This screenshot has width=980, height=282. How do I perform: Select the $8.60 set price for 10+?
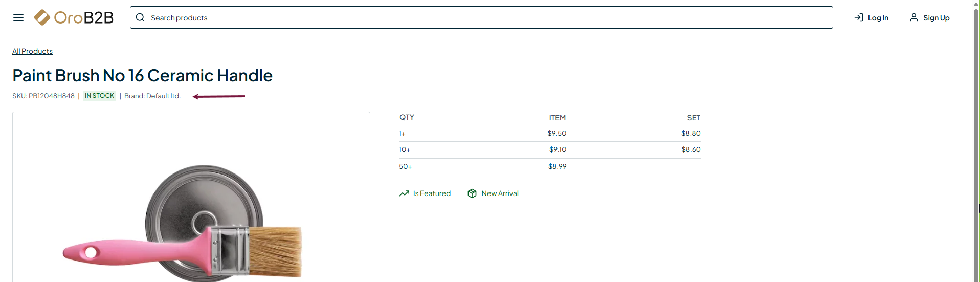pyautogui.click(x=691, y=149)
